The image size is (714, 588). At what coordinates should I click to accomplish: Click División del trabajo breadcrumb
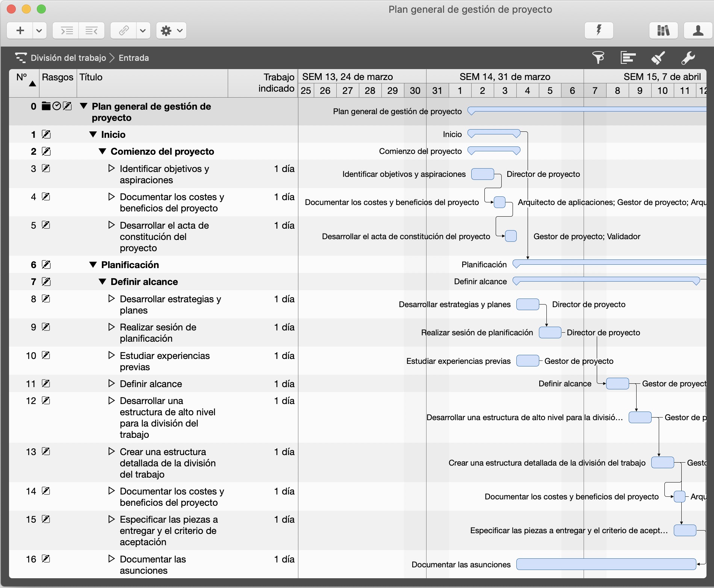(68, 58)
